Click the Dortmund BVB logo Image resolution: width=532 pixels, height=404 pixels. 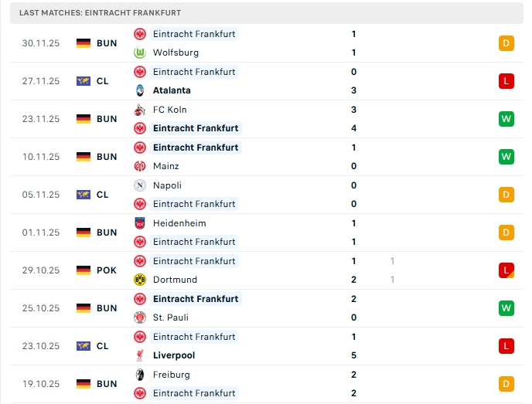point(140,280)
